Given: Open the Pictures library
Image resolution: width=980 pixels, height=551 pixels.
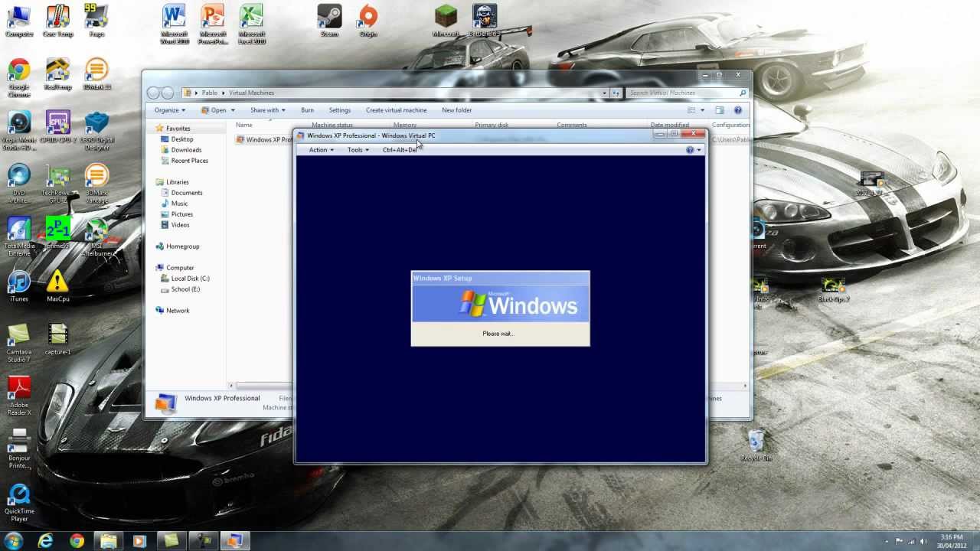Looking at the screenshot, I should [181, 214].
